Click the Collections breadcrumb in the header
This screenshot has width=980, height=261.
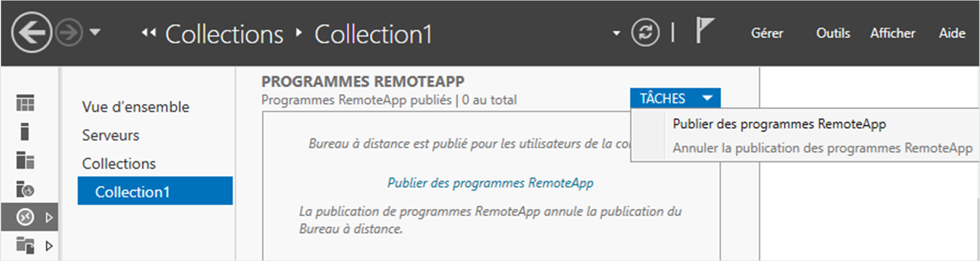coord(224,34)
